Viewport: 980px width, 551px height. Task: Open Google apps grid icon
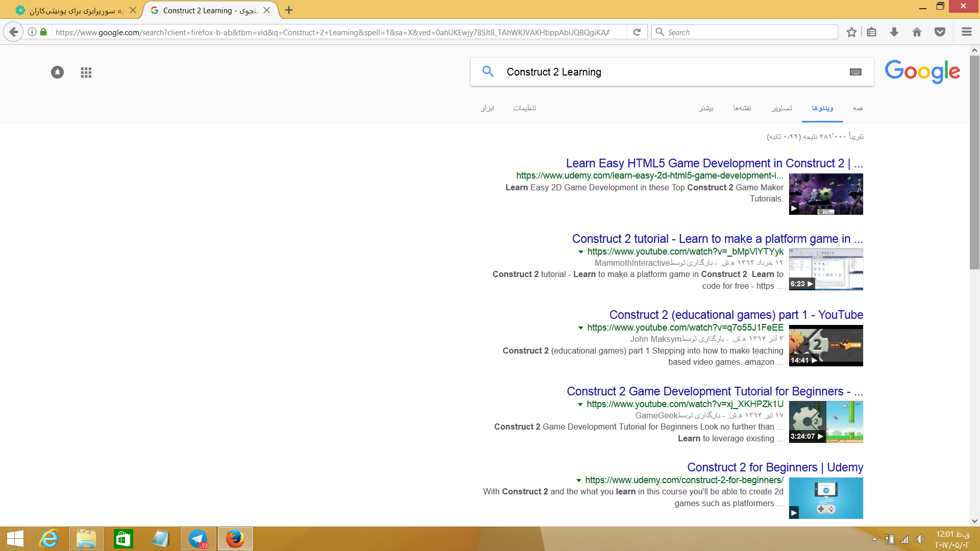(x=86, y=72)
